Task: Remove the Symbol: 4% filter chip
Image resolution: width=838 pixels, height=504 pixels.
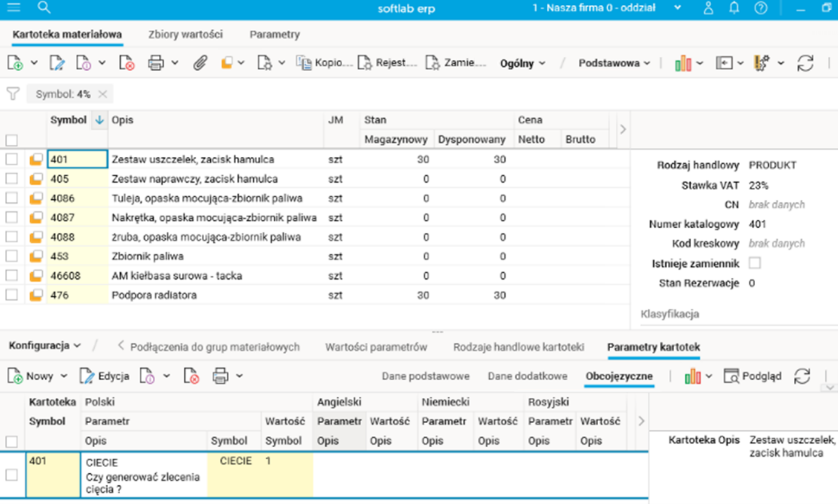Action: [x=103, y=94]
